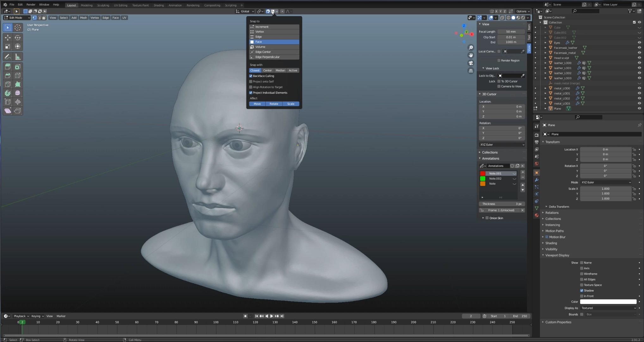
Task: Hide the Head sculpt object
Action: coord(639,58)
